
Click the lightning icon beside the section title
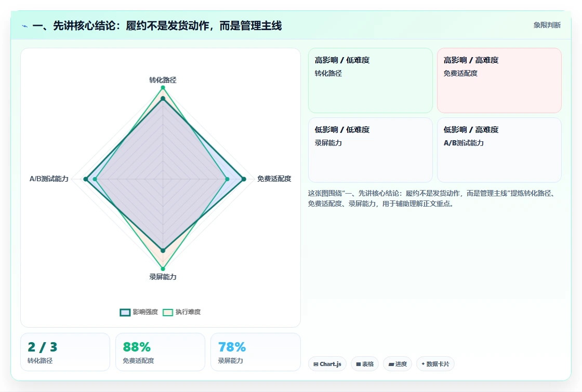25,26
